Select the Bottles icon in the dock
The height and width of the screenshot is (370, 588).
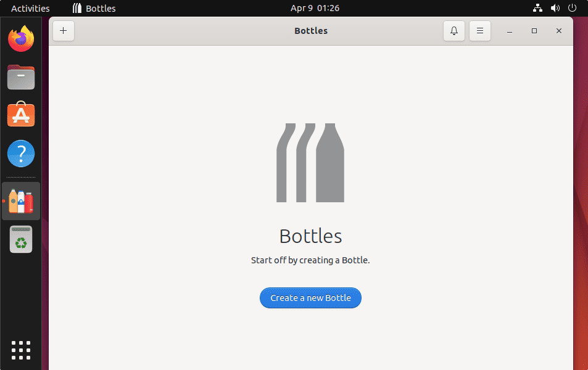coord(20,200)
